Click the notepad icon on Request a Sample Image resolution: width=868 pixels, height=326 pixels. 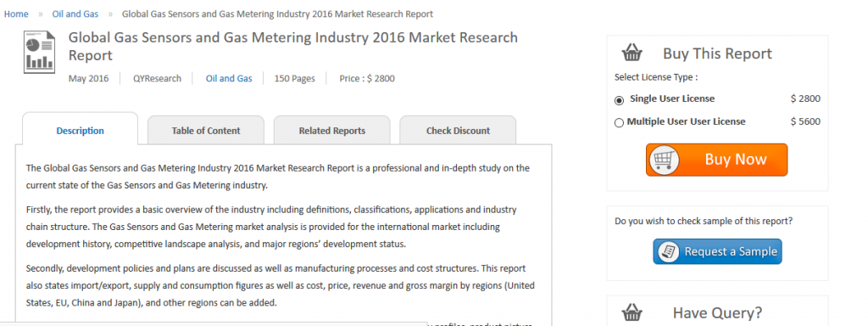(668, 251)
